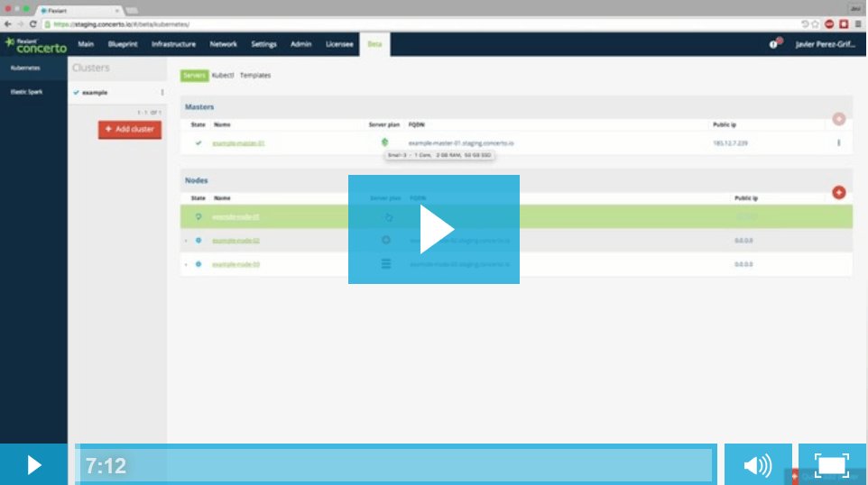Switch to the Kubectl tab

tap(223, 75)
